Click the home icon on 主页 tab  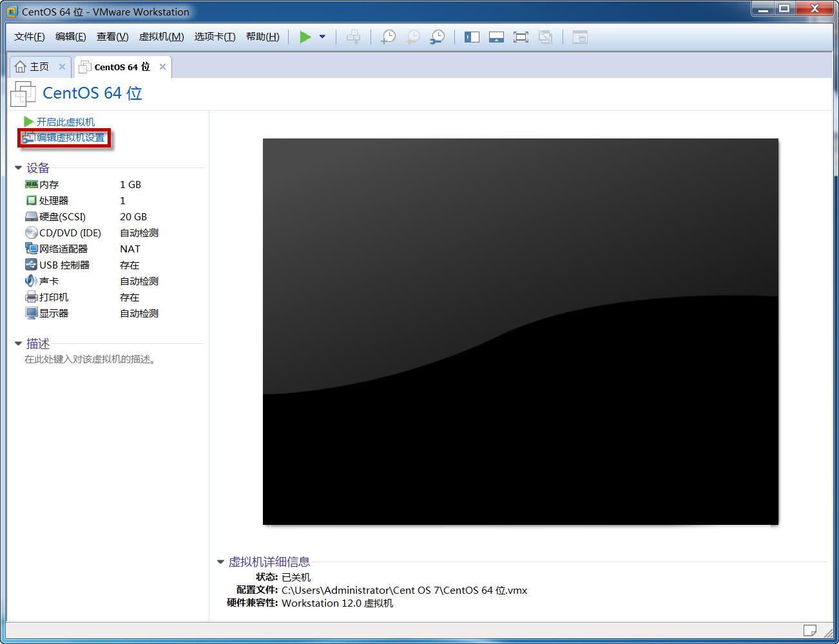point(21,66)
